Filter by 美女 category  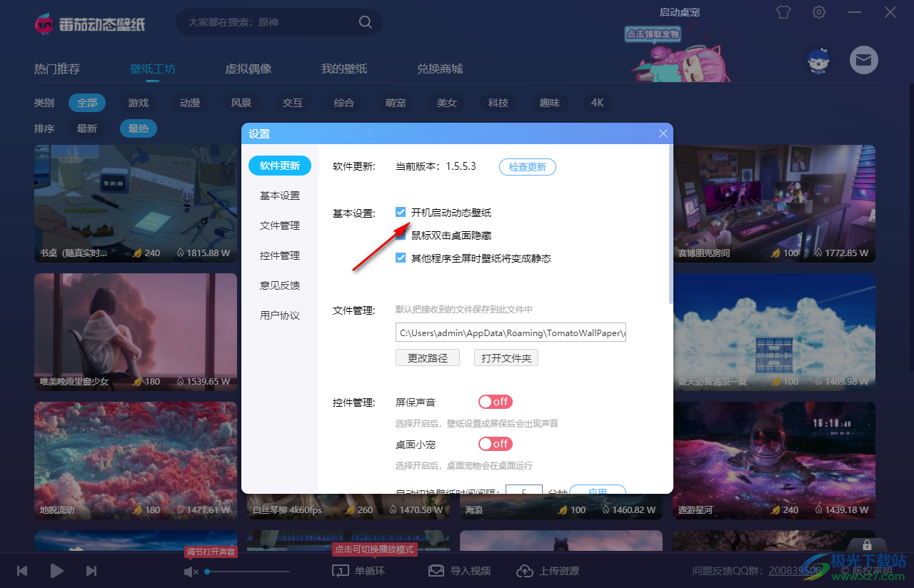point(447,103)
